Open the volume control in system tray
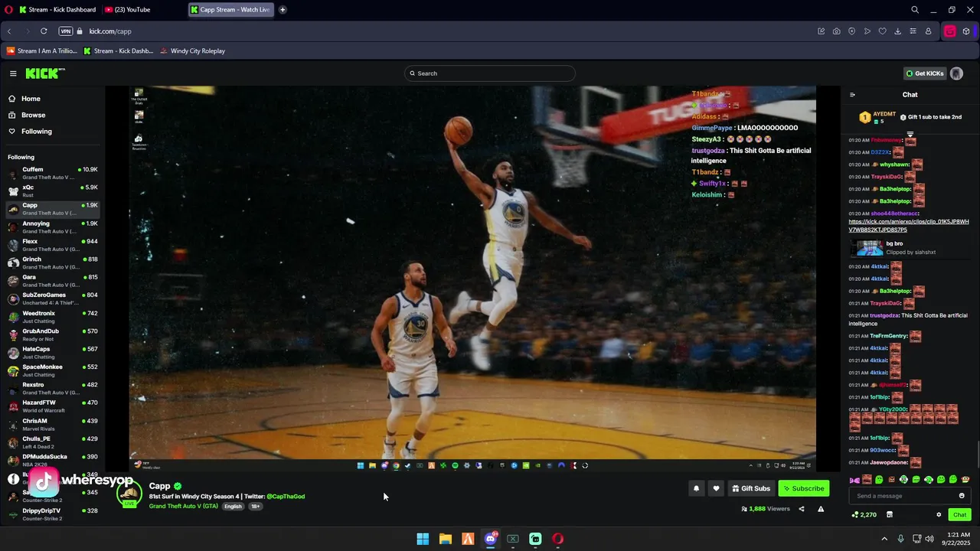Screen dimensions: 980x551 (929, 539)
